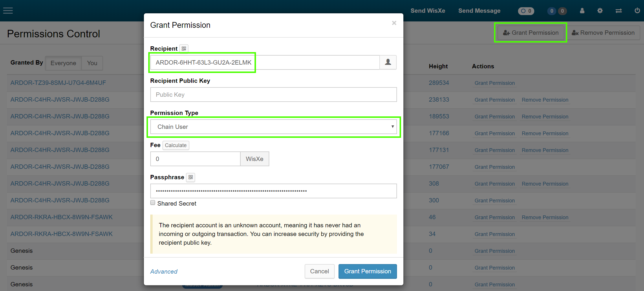Expand the Permission Type dropdown

[273, 127]
